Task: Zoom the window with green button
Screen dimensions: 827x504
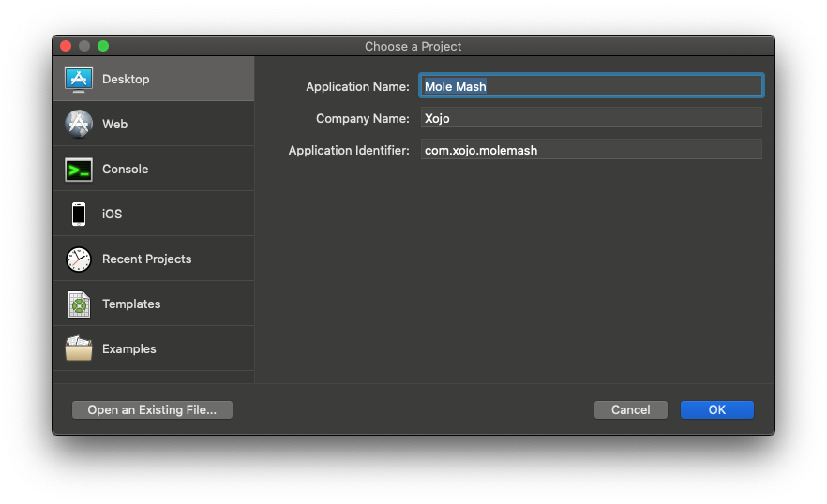Action: click(x=103, y=47)
